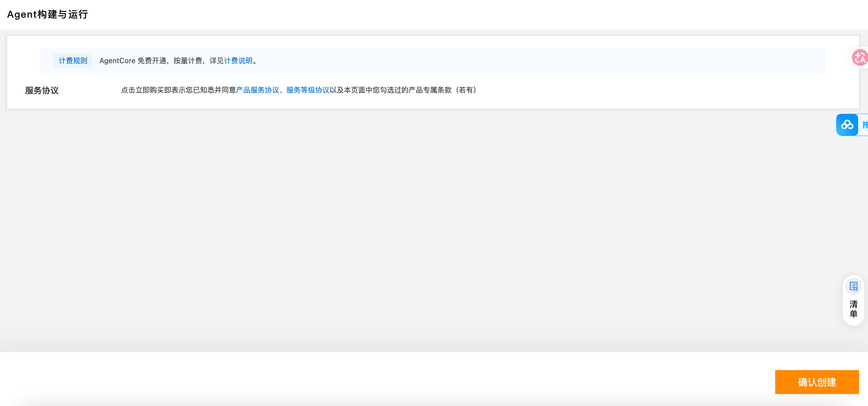The width and height of the screenshot is (868, 406).
Task: Open the 计费说明 billing details link
Action: point(238,61)
